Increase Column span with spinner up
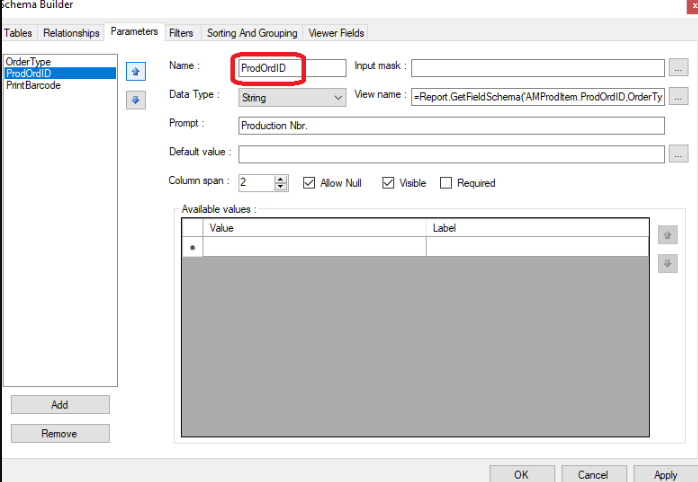The width and height of the screenshot is (698, 482). (281, 178)
